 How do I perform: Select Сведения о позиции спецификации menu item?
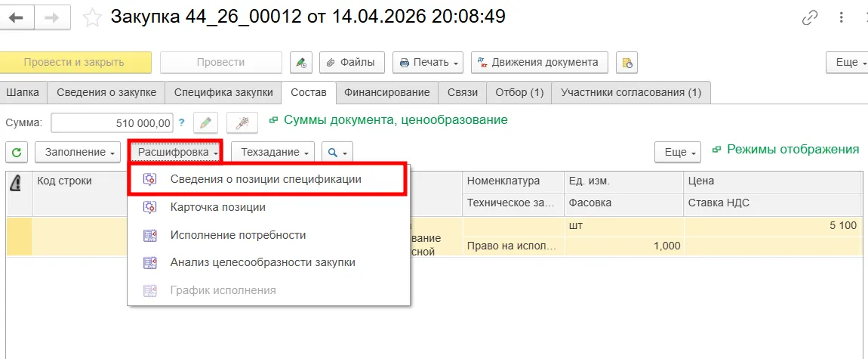tap(269, 179)
